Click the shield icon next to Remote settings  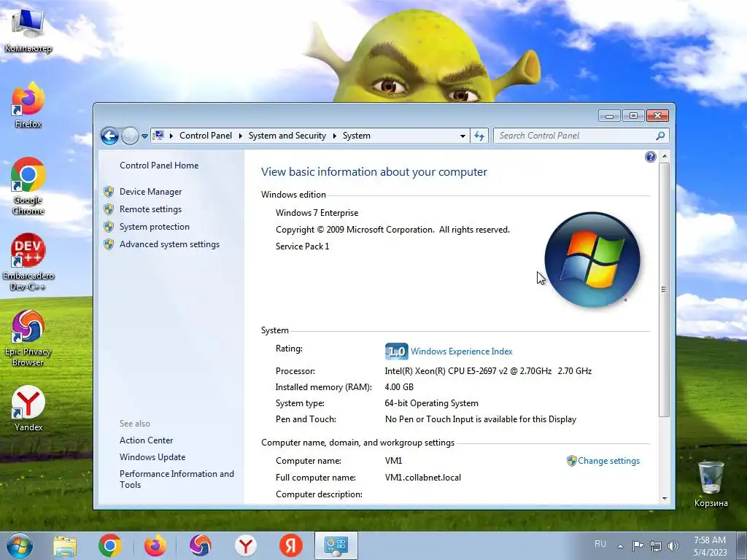coord(109,209)
